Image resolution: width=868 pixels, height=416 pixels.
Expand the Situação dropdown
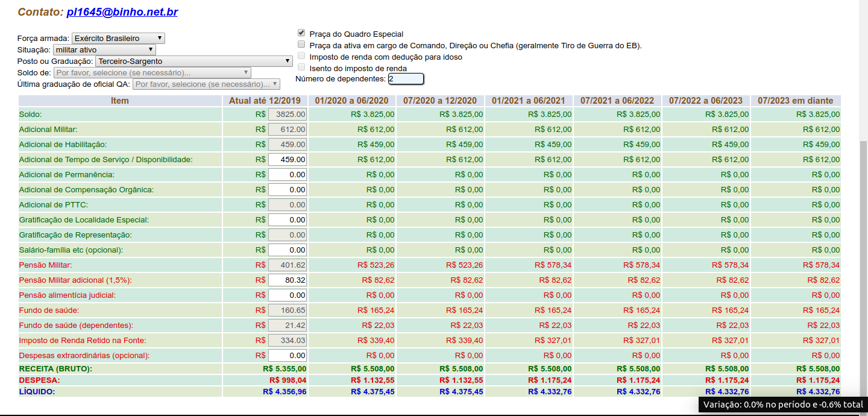[x=104, y=50]
